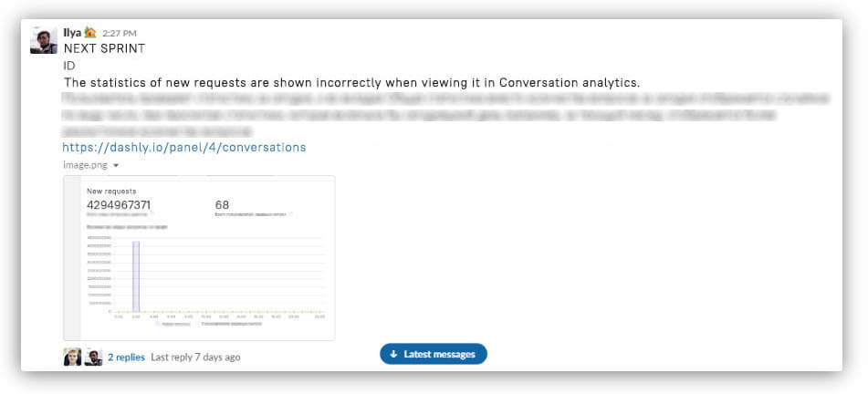Screen dimensions: 868x394
Task: Click the info icon beside the 68 caption
Action: 290,213
